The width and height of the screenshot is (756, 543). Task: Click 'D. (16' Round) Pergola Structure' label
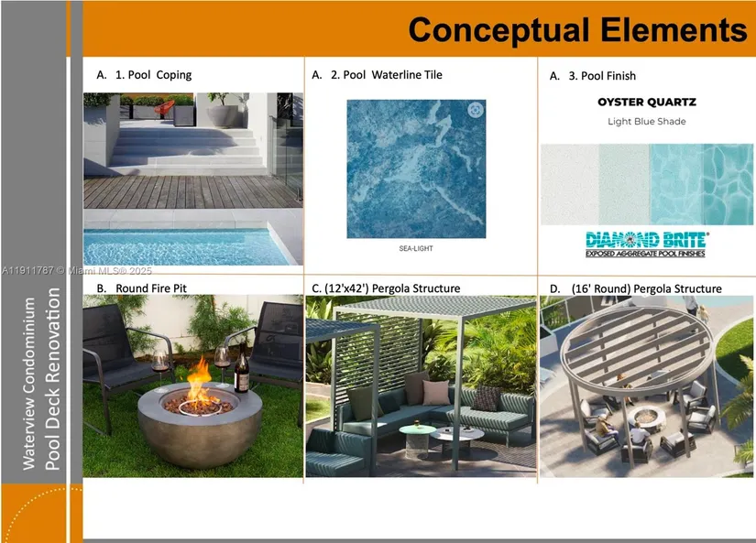635,288
